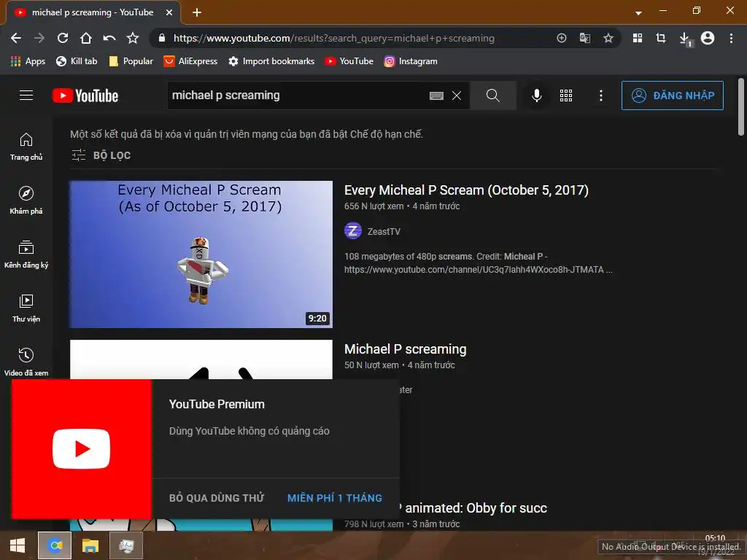Click the browser icon in taskbar
The width and height of the screenshot is (747, 560).
click(x=55, y=545)
